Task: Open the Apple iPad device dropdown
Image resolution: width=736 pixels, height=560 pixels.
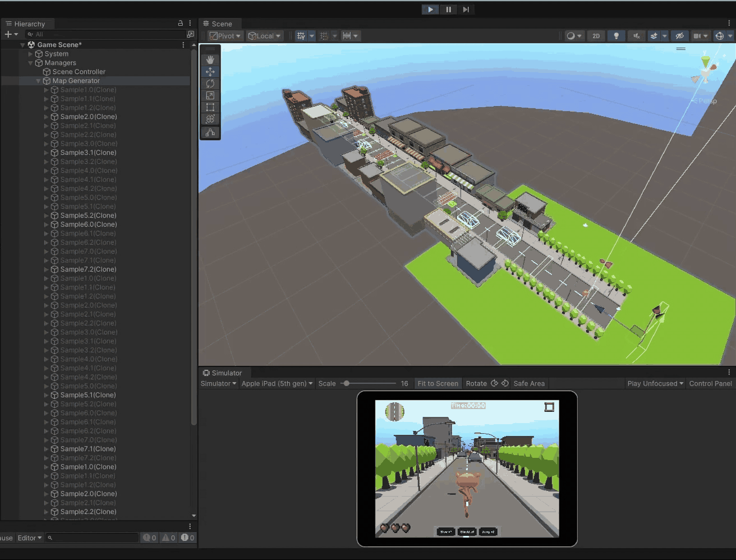Action: point(277,384)
